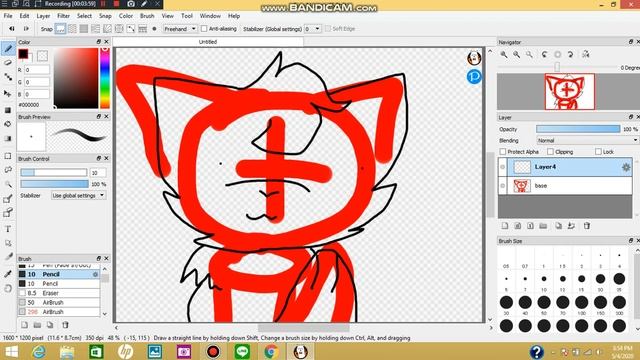Select the Eraser tool in left toolbar
The width and height of the screenshot is (640, 360).
pyautogui.click(x=8, y=63)
